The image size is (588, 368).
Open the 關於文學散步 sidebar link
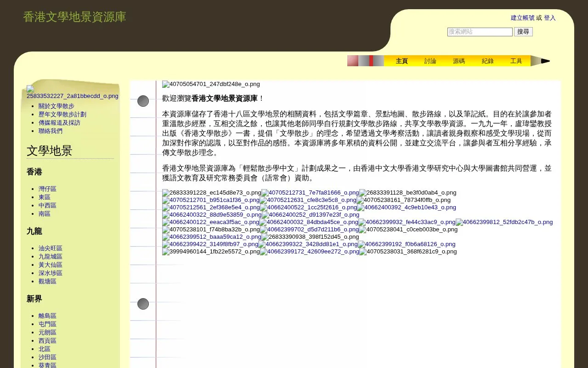pos(57,106)
